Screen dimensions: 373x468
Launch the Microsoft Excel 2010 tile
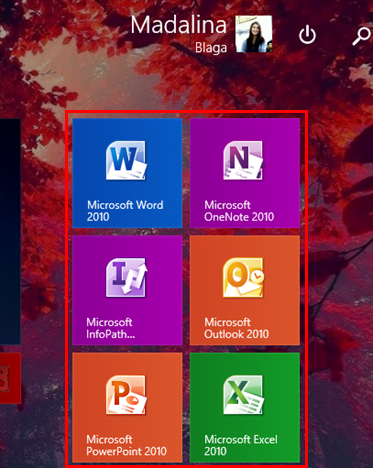[245, 407]
